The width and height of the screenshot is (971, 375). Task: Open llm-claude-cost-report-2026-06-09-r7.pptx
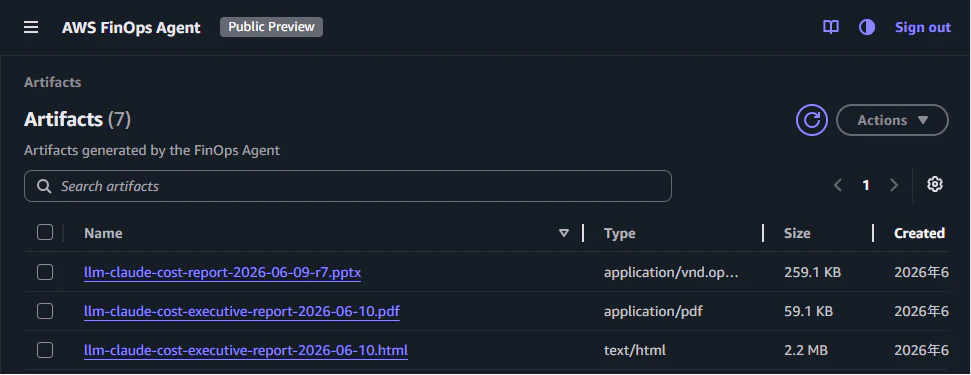point(222,272)
